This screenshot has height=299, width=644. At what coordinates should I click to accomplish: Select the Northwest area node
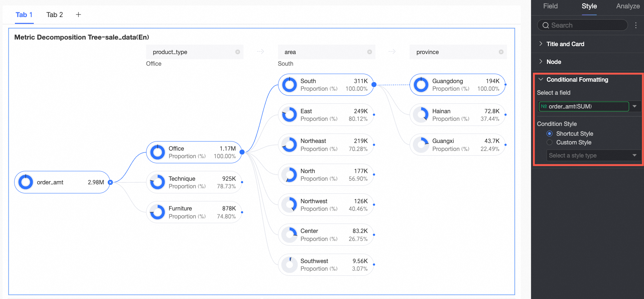[326, 205]
